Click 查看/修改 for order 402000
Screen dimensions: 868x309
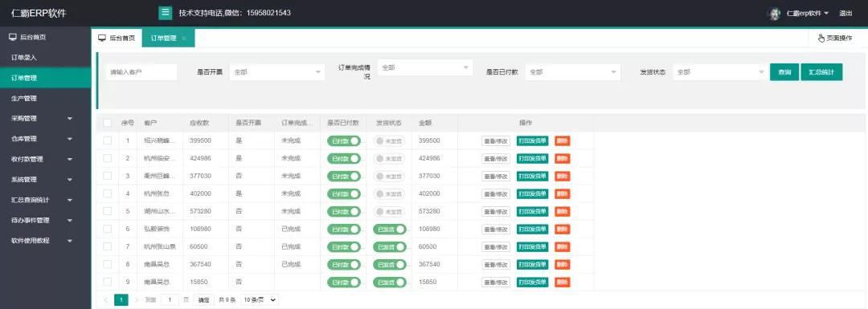click(495, 194)
